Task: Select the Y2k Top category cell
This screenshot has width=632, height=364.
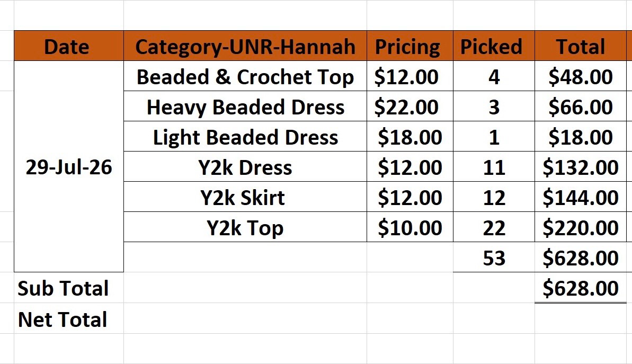Action: [245, 227]
